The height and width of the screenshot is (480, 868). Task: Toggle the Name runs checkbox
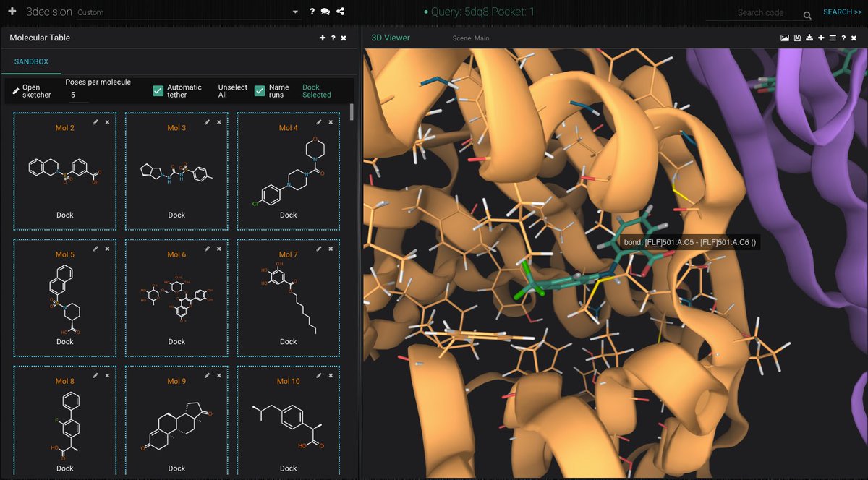(260, 90)
